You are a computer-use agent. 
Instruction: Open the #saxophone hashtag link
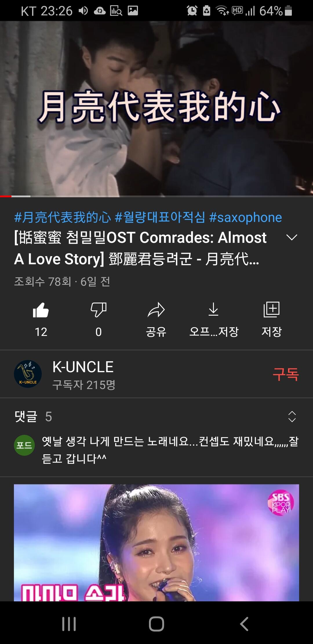(x=245, y=217)
